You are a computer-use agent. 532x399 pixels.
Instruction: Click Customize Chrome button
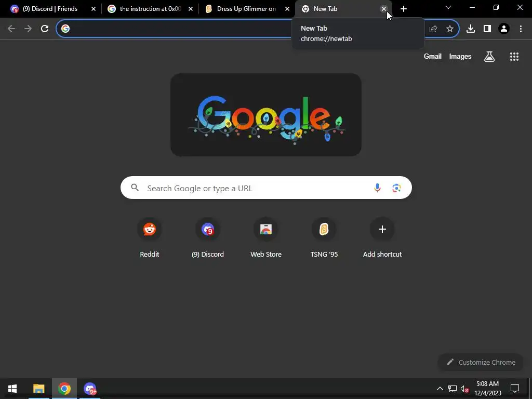(481, 362)
